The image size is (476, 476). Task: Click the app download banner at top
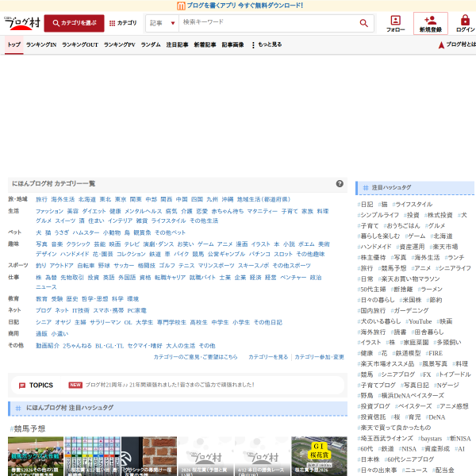click(240, 6)
